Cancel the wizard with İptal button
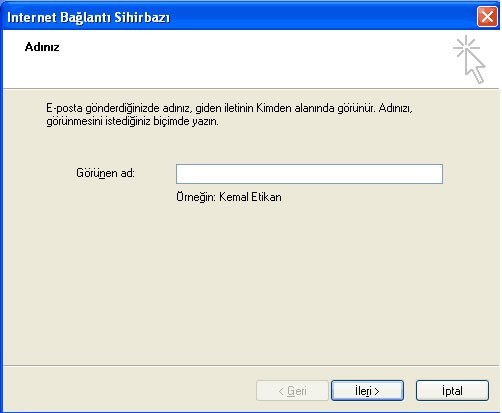The width and height of the screenshot is (502, 413). tap(452, 390)
